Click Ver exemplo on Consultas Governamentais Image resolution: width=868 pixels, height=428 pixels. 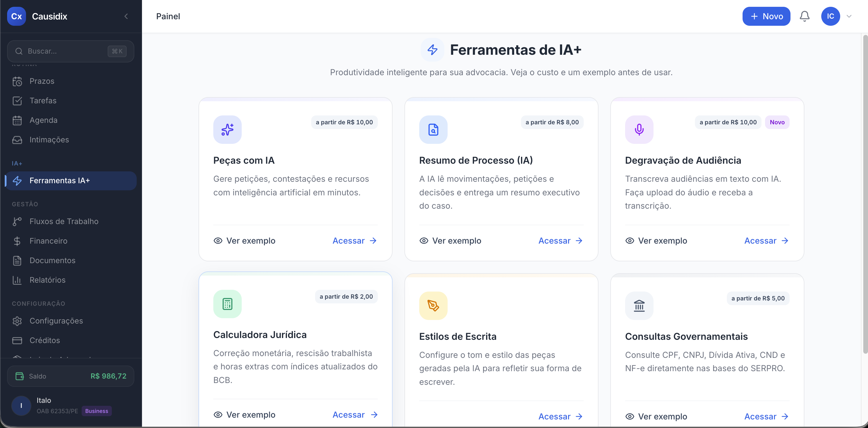(x=656, y=416)
